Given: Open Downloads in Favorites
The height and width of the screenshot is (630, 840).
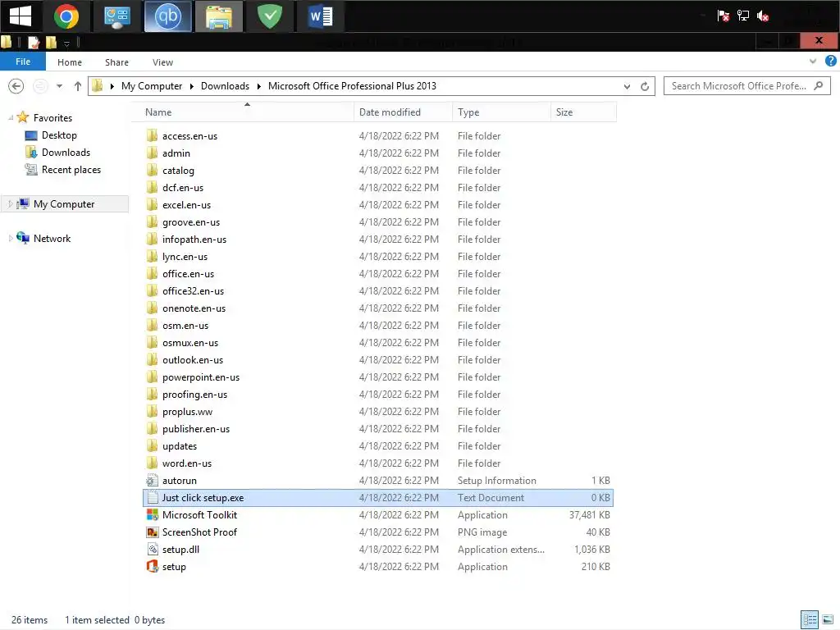Looking at the screenshot, I should [x=66, y=152].
